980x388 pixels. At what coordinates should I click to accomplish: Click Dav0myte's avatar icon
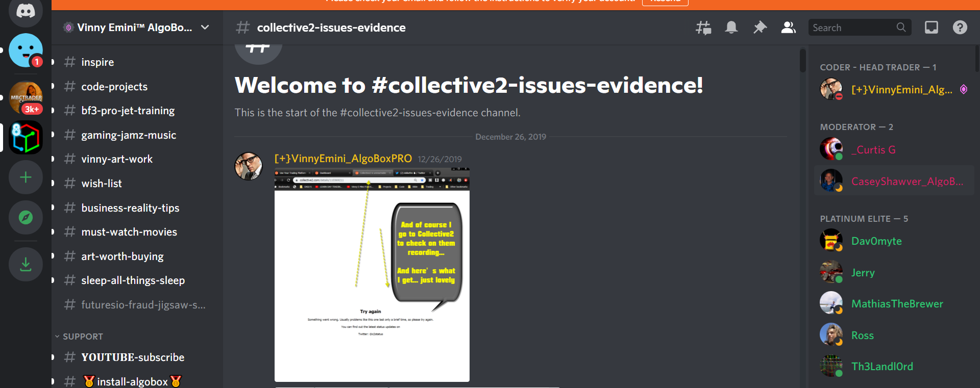coord(831,240)
